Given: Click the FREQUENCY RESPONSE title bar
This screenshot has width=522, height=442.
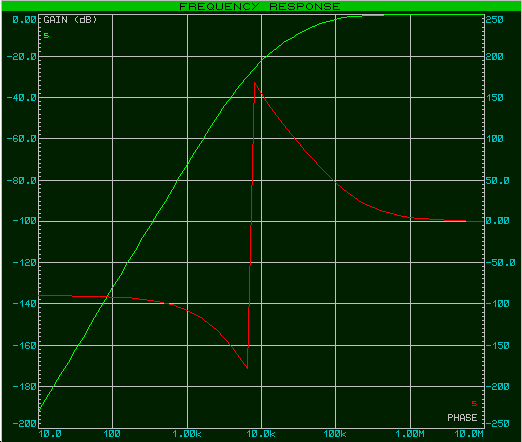Looking at the screenshot, I should click(261, 6).
